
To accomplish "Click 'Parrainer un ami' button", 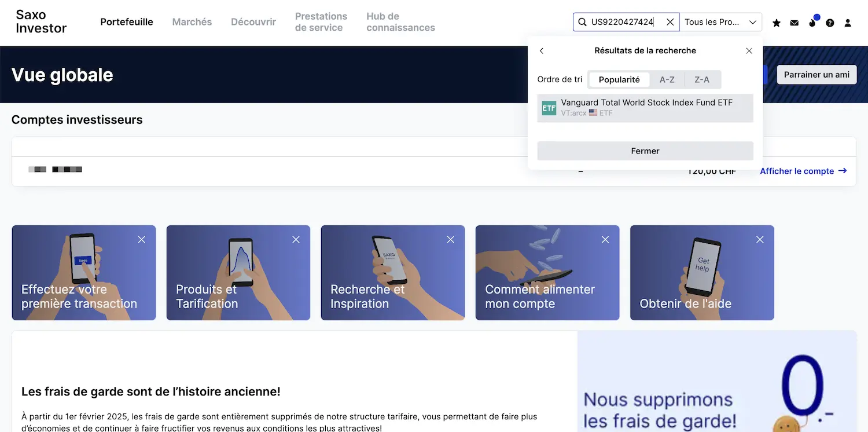I will (x=816, y=74).
